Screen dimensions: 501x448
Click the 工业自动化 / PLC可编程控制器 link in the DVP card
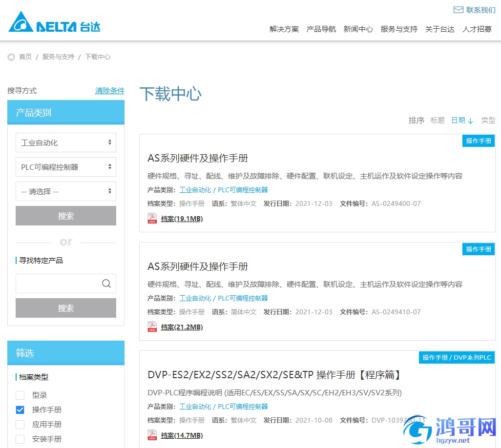pos(223,407)
